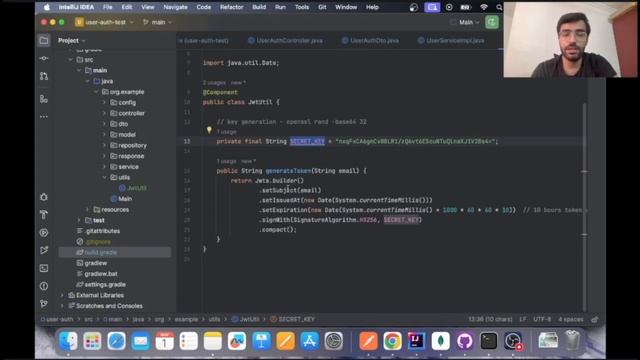This screenshot has width=640, height=360.
Task: Open Safari from the dock
Action: (x=116, y=341)
